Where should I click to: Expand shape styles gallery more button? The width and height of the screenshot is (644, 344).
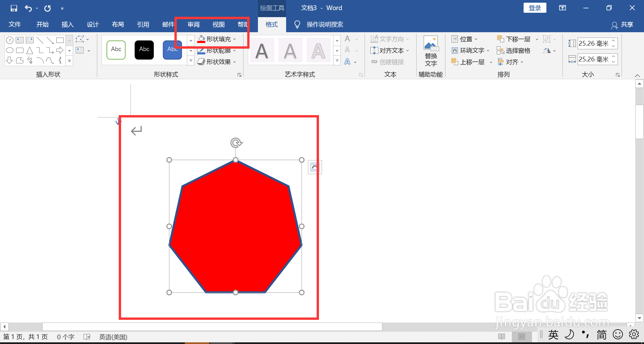pos(191,61)
